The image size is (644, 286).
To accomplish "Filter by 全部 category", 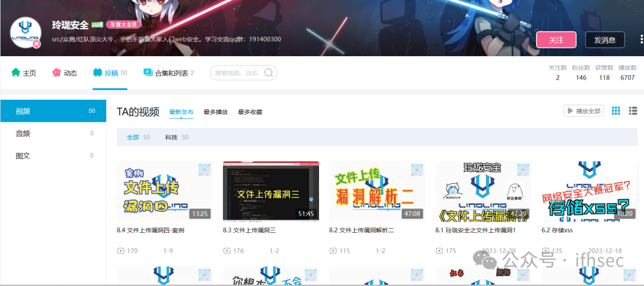I will [x=138, y=137].
